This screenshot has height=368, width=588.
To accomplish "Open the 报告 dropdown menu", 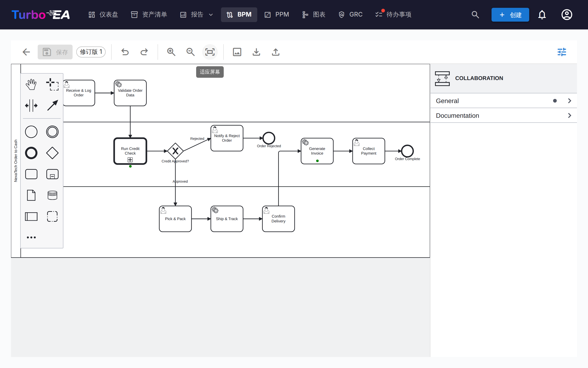I will click(x=197, y=14).
